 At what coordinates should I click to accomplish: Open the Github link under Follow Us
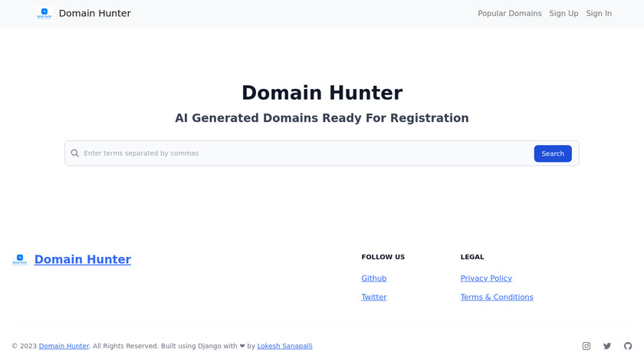click(374, 278)
